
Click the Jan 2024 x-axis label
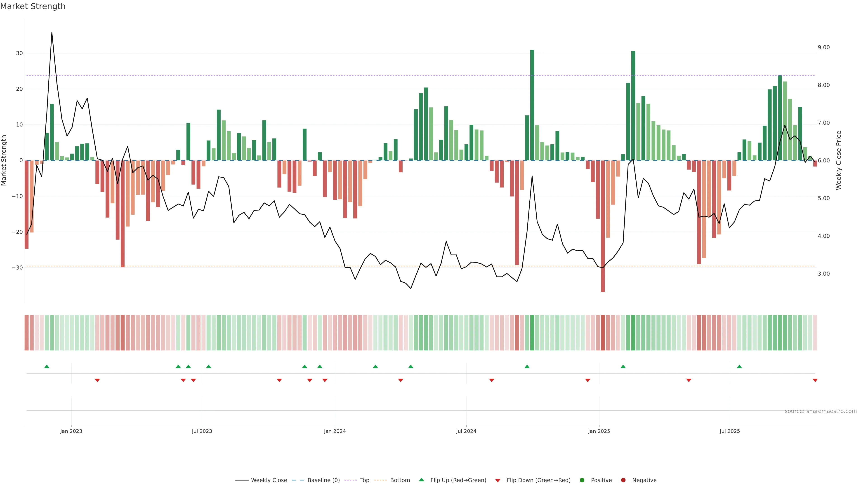coord(335,431)
